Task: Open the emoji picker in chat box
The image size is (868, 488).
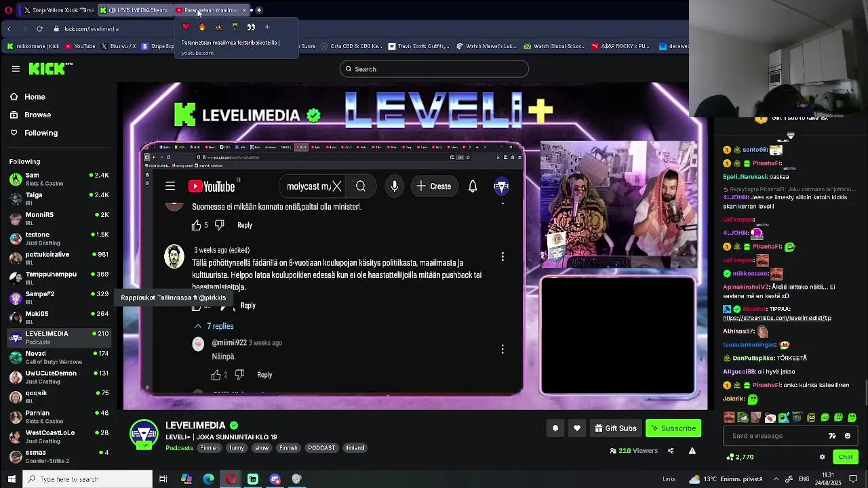Action: pyautogui.click(x=848, y=436)
